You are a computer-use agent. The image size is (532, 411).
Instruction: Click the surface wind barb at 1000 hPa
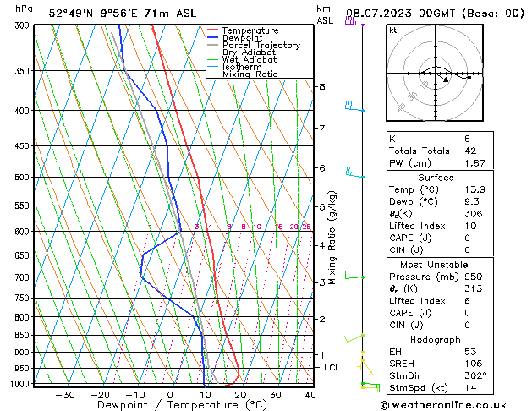pyautogui.click(x=369, y=386)
